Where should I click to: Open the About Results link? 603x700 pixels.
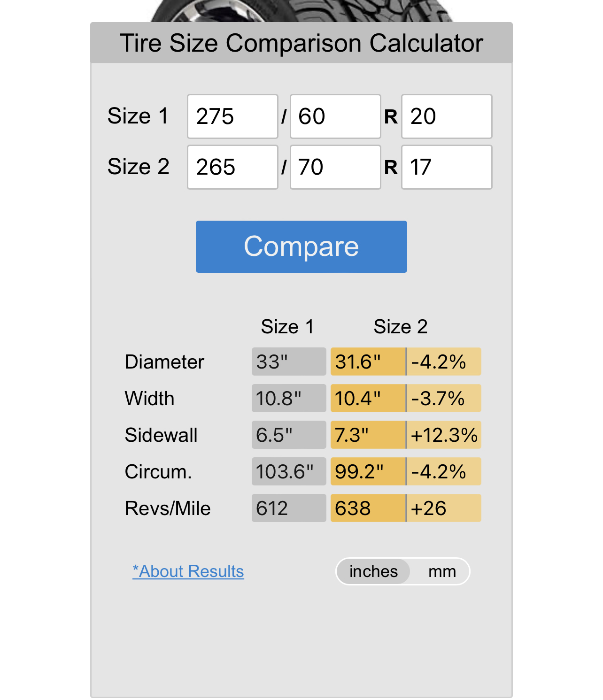(x=188, y=571)
